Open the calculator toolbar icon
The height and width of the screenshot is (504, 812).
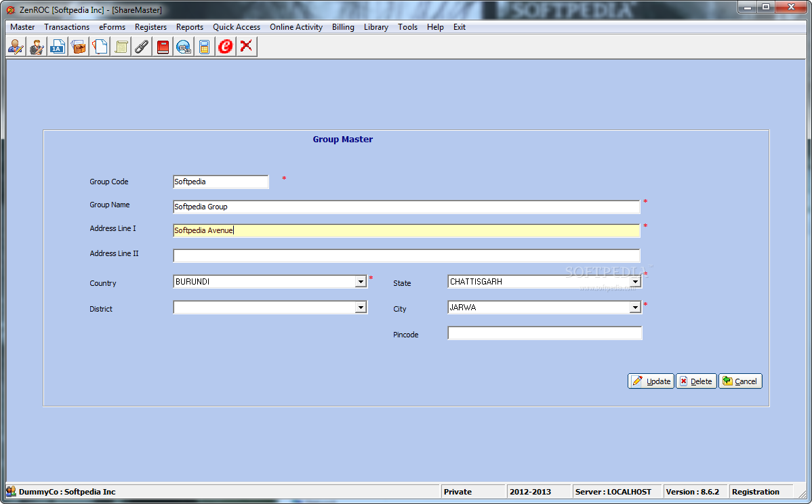pyautogui.click(x=205, y=47)
